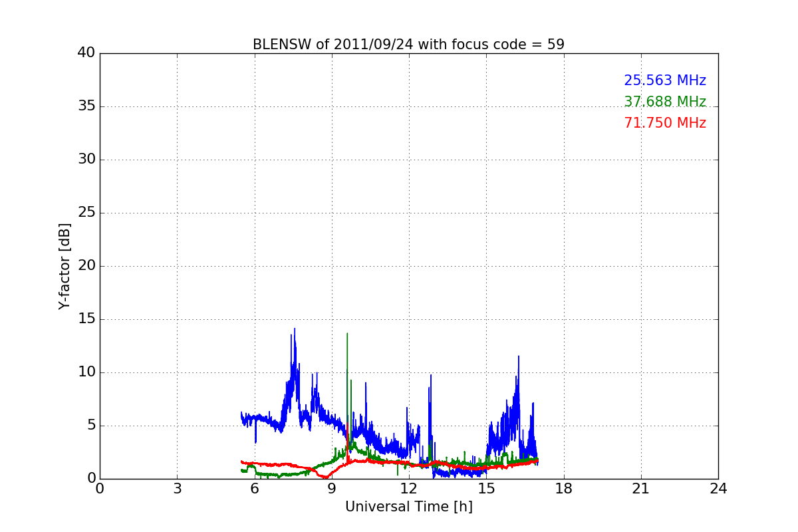
Task: Click the y-axis tick label 35
Action: tap(86, 106)
